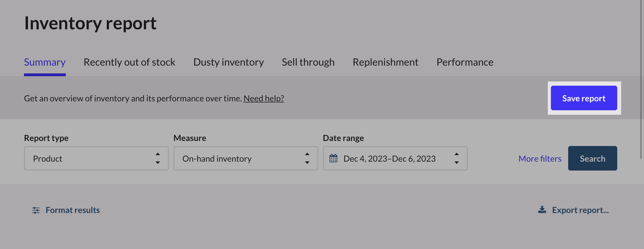Screen dimensions: 644x249
Task: Click the Date range up-down arrows
Action: coord(457,158)
